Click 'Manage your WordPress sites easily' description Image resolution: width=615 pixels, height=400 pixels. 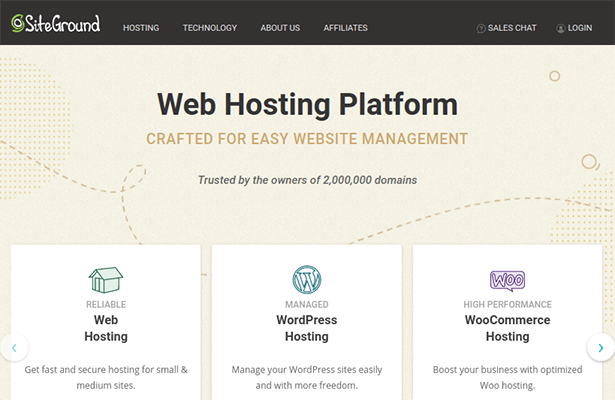(307, 377)
